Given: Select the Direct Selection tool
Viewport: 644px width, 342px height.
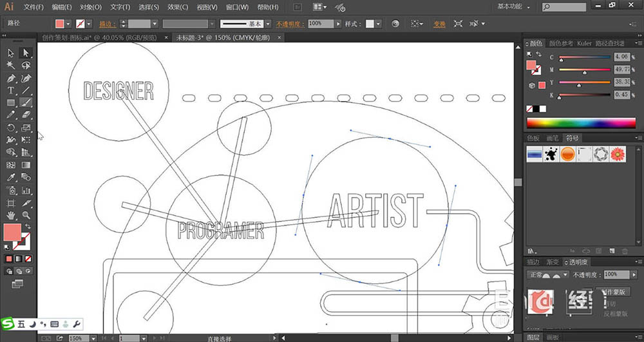Looking at the screenshot, I should [x=26, y=53].
